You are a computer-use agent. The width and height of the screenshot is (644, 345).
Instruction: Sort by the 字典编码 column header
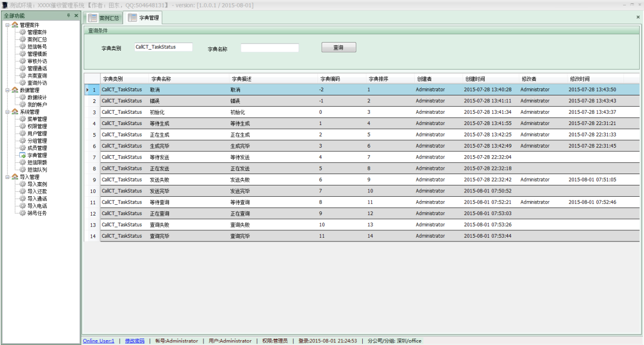coord(330,79)
